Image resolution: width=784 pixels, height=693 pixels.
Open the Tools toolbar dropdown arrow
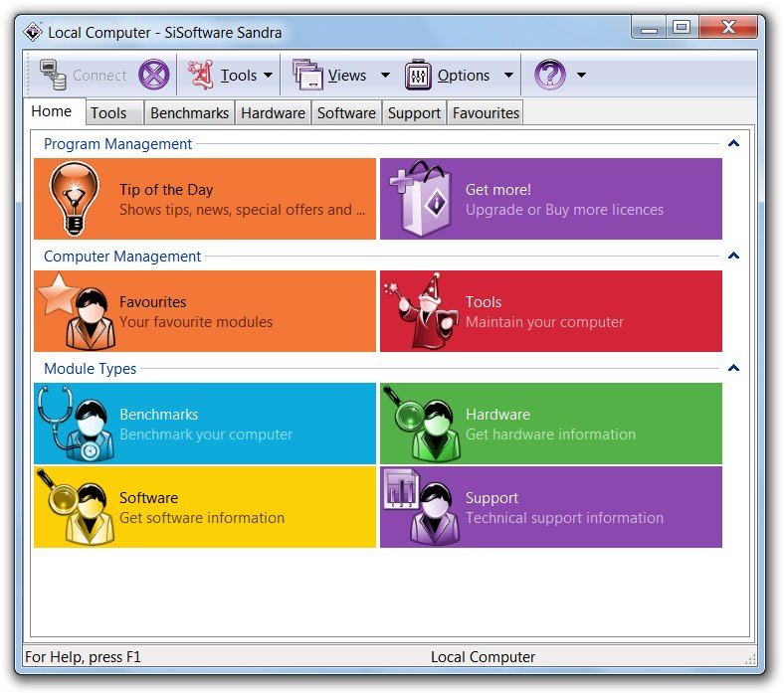pyautogui.click(x=269, y=76)
